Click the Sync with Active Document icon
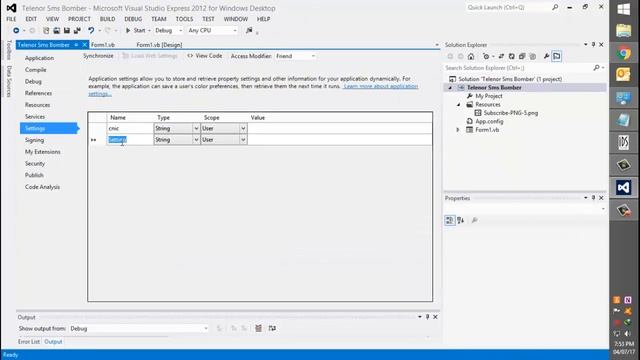Viewport: 640px width, 360px height. (x=501, y=56)
